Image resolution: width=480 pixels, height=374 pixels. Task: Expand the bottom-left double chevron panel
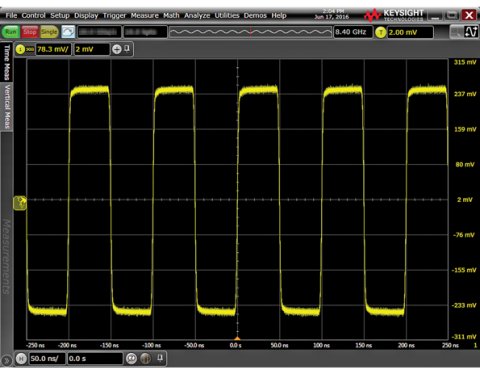coord(6,360)
